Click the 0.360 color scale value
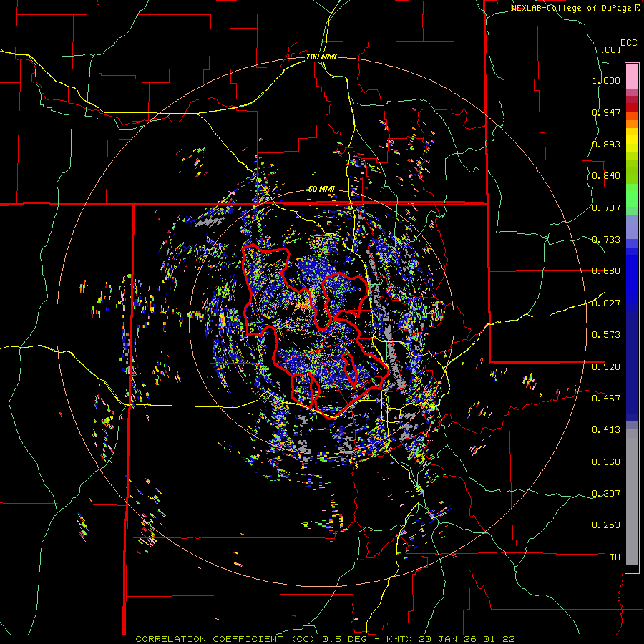Viewport: 644px width, 644px height. [606, 462]
